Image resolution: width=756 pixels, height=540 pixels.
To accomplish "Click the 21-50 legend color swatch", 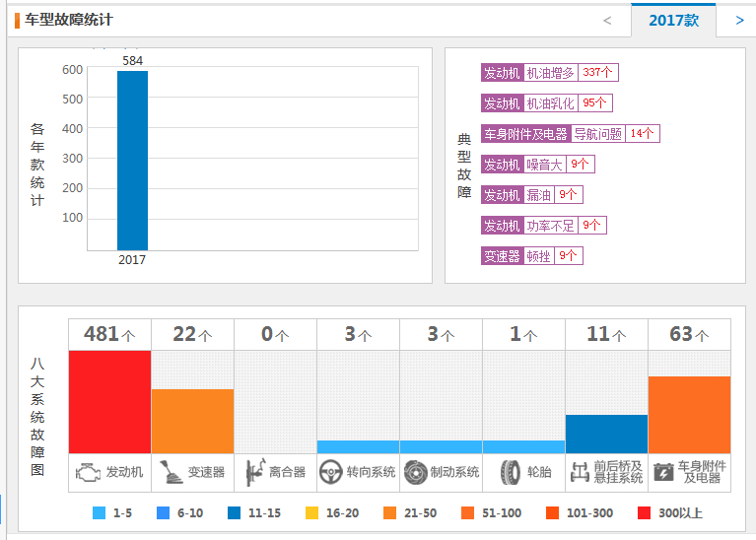I will pyautogui.click(x=389, y=513).
